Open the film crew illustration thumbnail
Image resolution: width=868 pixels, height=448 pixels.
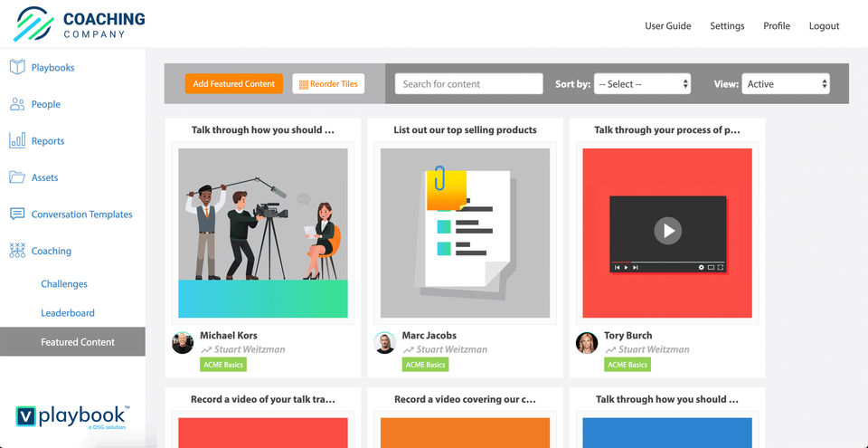point(263,233)
